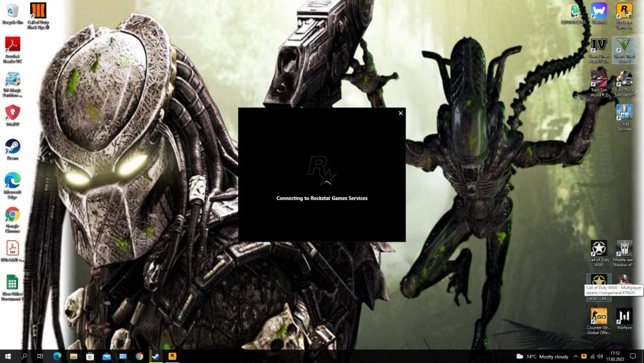The height and width of the screenshot is (363, 644).
Task: Select the Grand Theft Auto IV shortcut
Action: 599,50
